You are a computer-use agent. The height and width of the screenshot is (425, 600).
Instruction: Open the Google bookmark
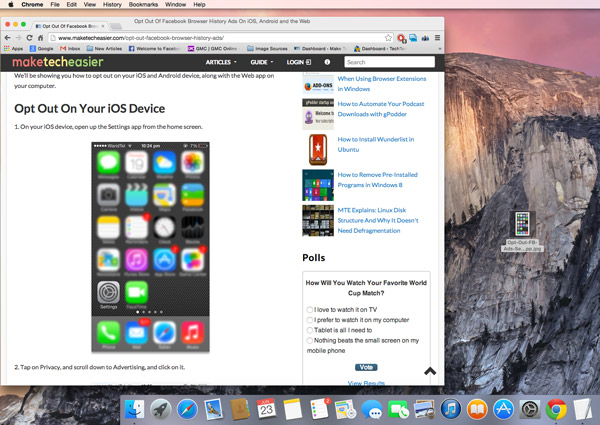(x=41, y=49)
